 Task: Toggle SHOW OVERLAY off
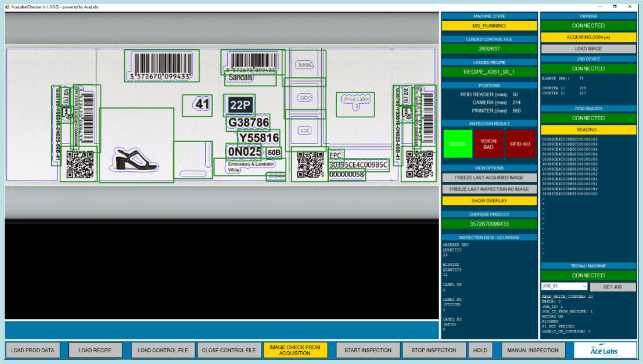[x=490, y=200]
